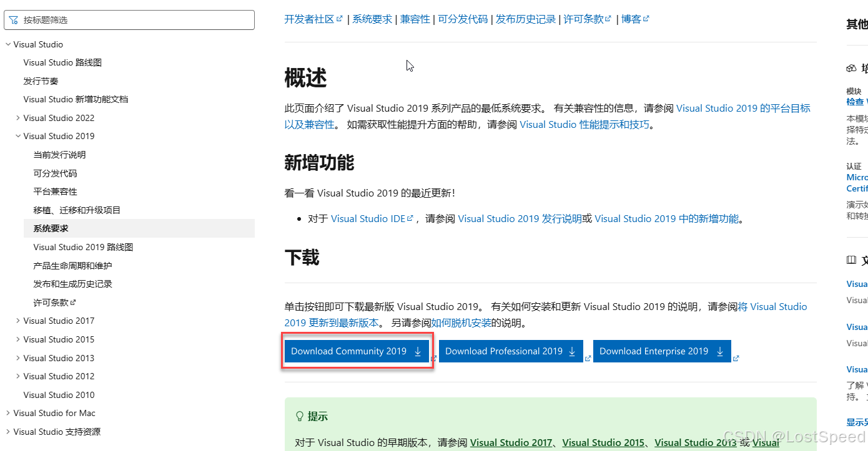Expand the Visual Studio 2022 tree node
Image resolution: width=868 pixels, height=451 pixels.
tap(18, 118)
